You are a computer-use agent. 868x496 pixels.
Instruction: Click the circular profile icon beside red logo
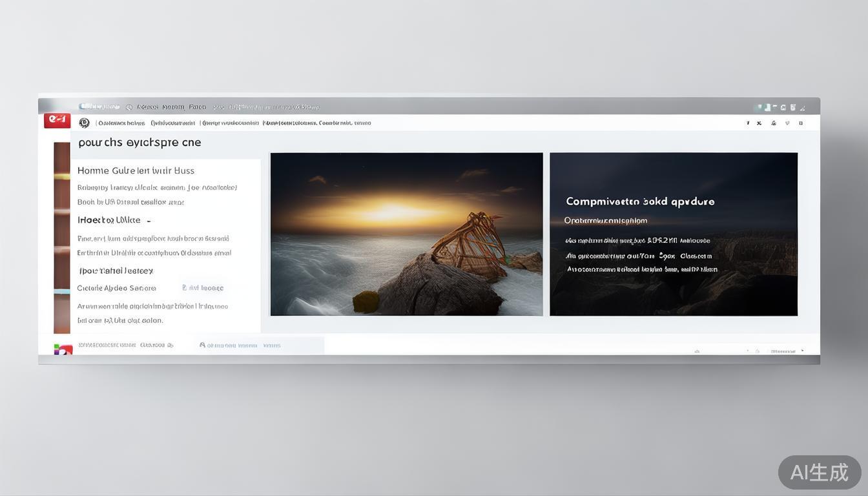tap(84, 123)
